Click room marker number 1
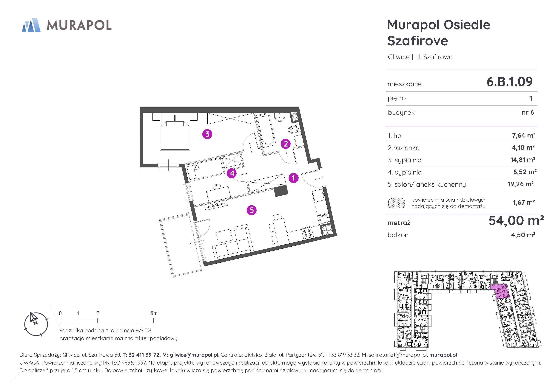Viewport: 555px width, 392px height. (x=293, y=178)
